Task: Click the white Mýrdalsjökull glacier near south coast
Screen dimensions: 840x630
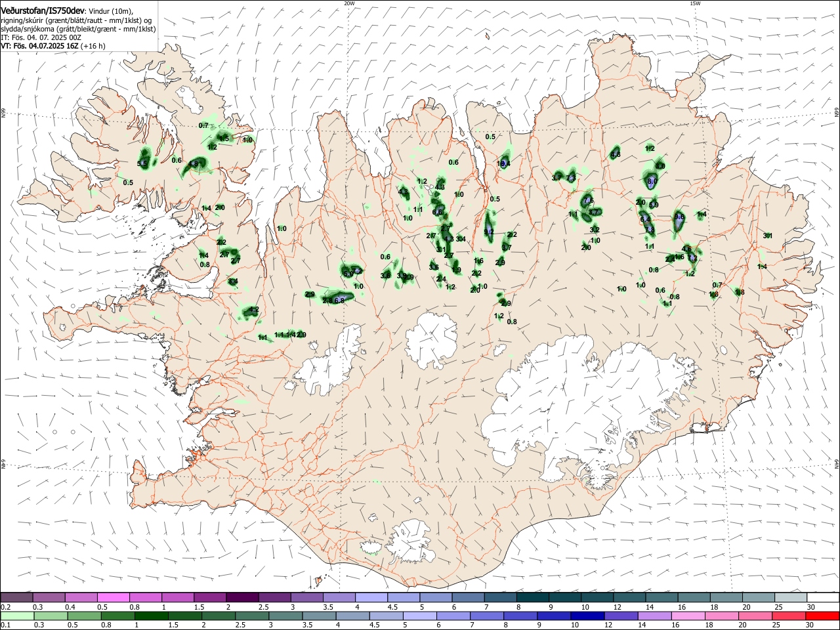Action: pos(412,543)
